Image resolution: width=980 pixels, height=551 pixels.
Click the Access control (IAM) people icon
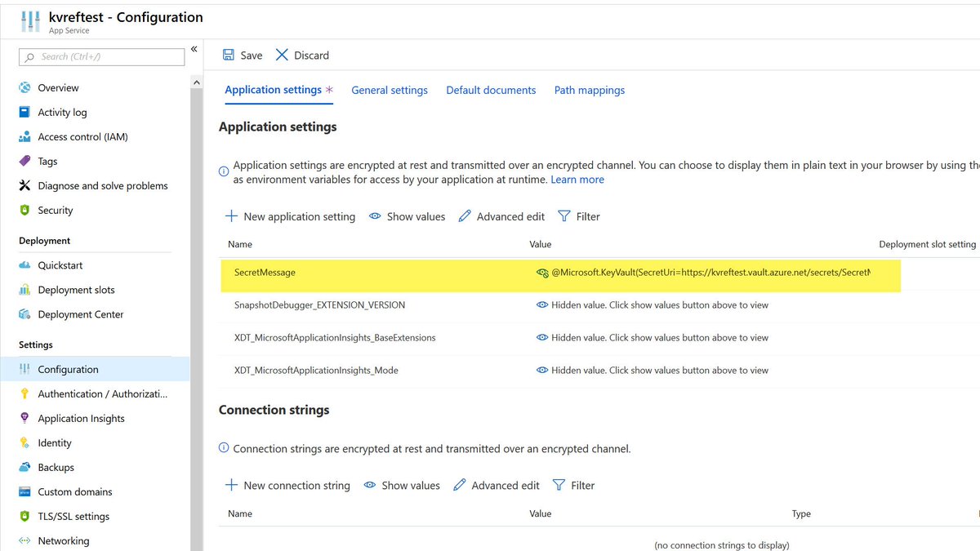[24, 136]
